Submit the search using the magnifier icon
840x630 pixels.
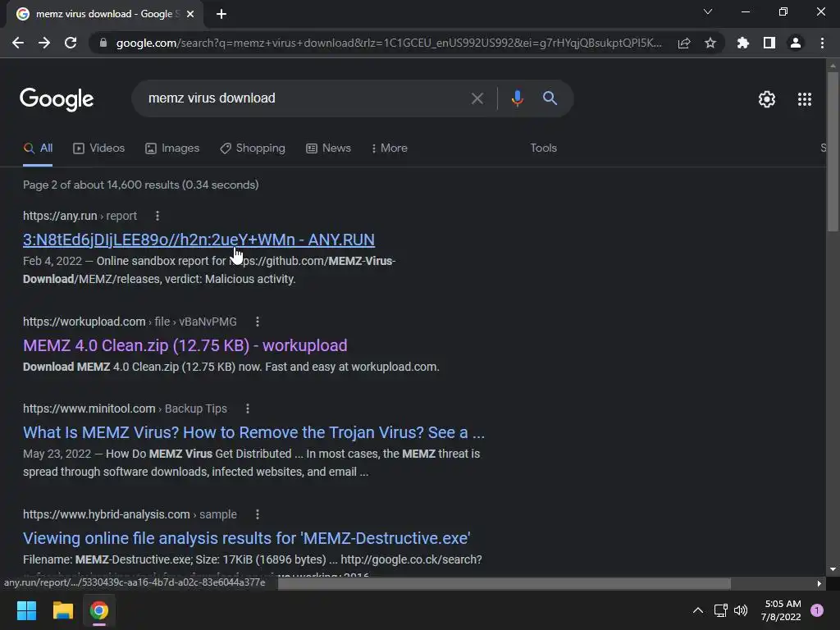[x=550, y=98]
